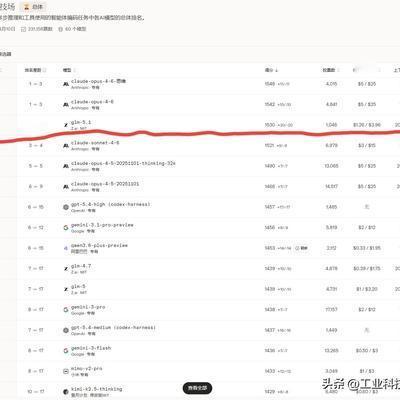Click the vote count icon in the header
The height and width of the screenshot is (400, 400).
(x=23, y=29)
